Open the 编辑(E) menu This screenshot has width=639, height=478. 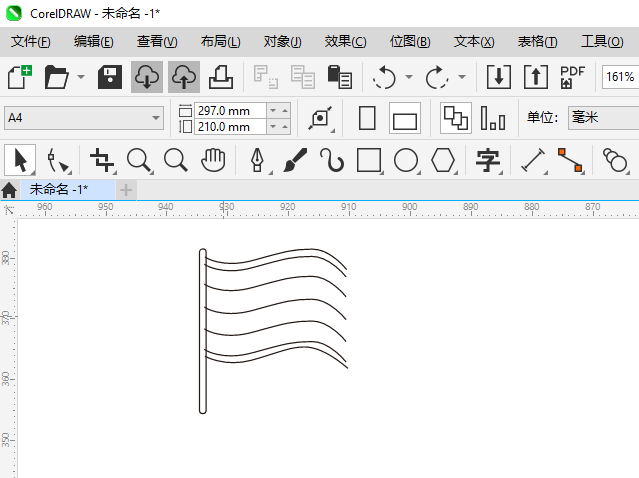tap(94, 42)
